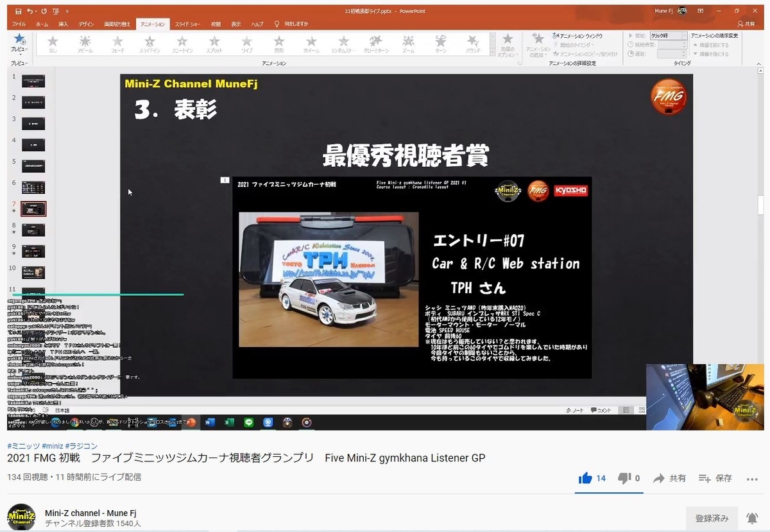The image size is (770, 532).
Task: Select the Bounce (バウンド) animation effect
Action: [x=473, y=44]
